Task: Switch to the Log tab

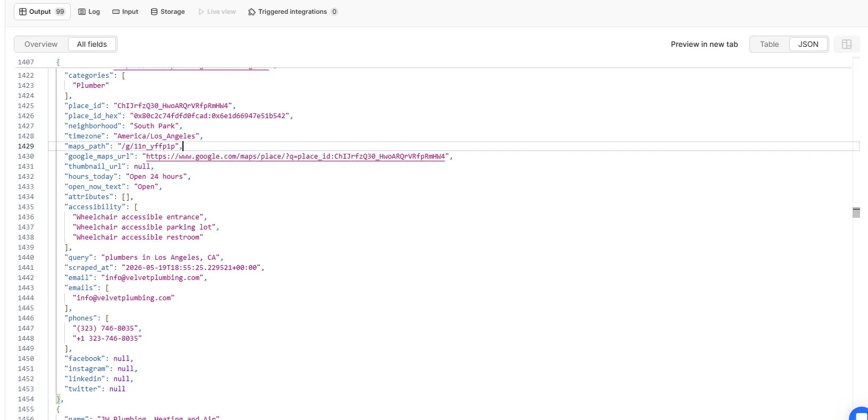Action: click(x=89, y=12)
